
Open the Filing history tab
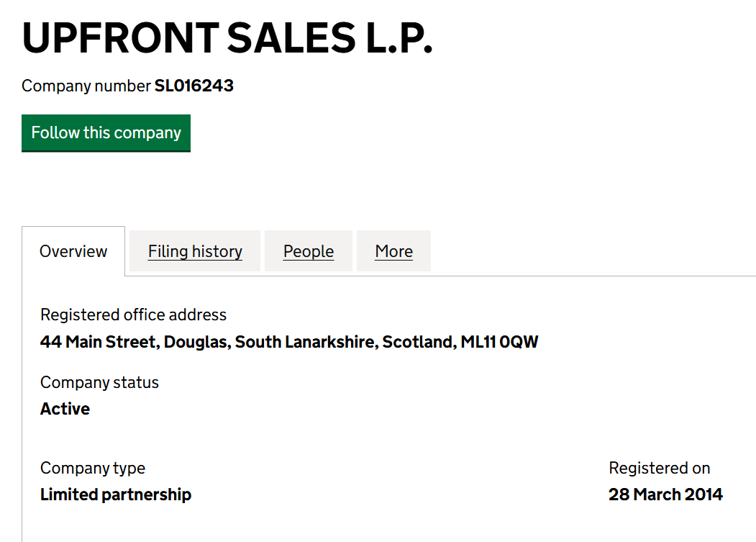[x=195, y=251]
